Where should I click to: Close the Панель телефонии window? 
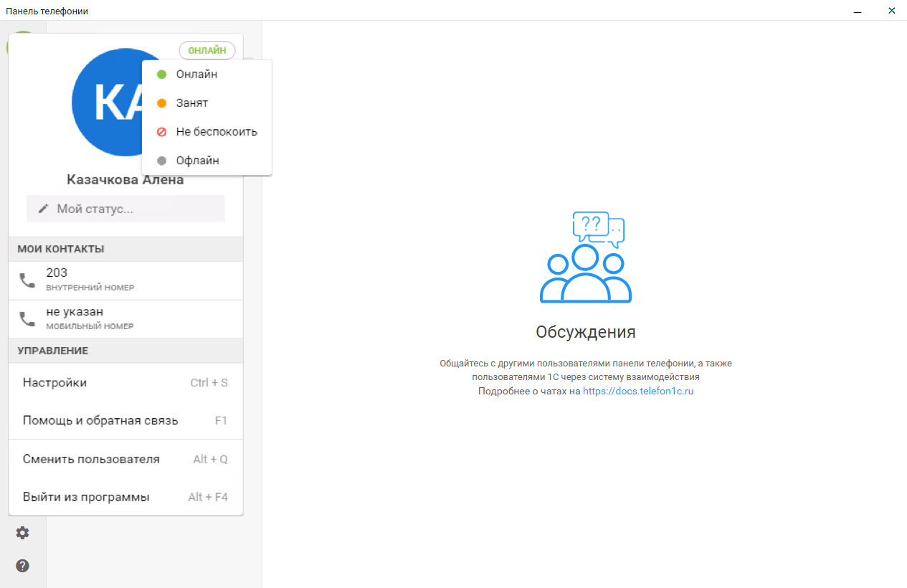tap(891, 11)
